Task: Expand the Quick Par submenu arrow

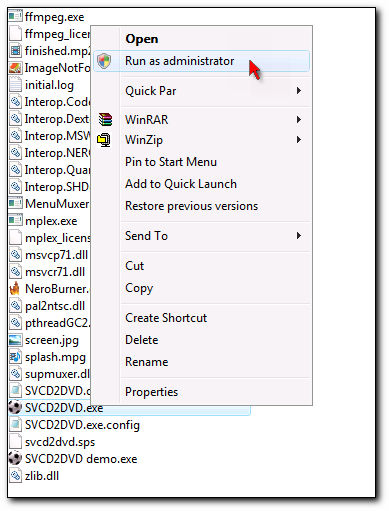Action: click(x=299, y=91)
